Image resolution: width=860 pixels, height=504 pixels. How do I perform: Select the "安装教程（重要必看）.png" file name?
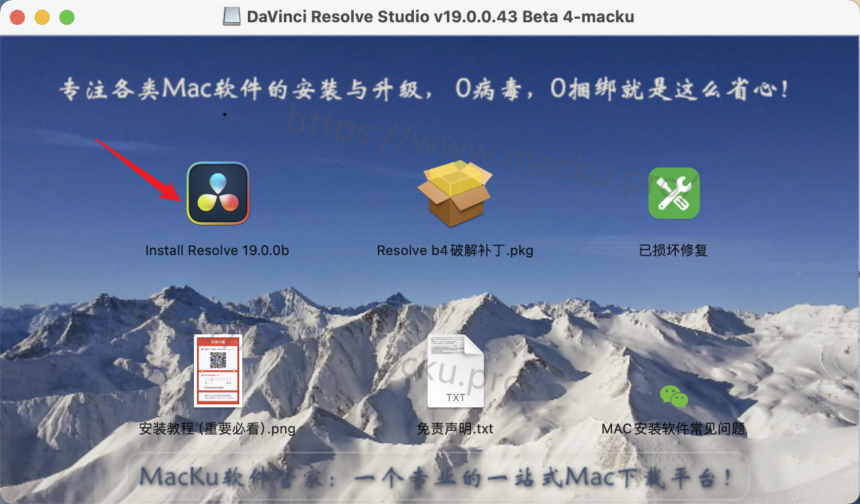[217, 428]
